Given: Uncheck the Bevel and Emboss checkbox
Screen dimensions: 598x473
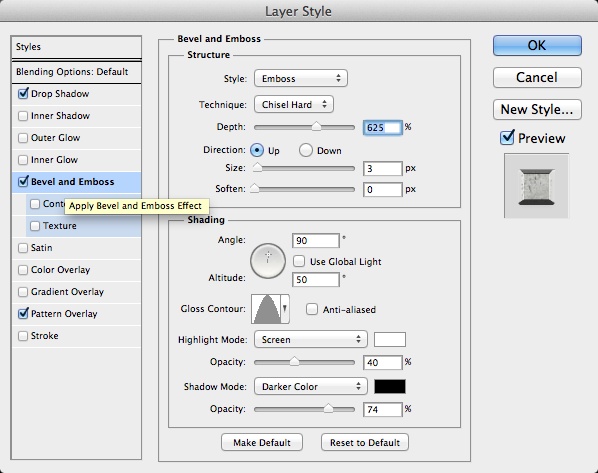Looking at the screenshot, I should point(23,181).
